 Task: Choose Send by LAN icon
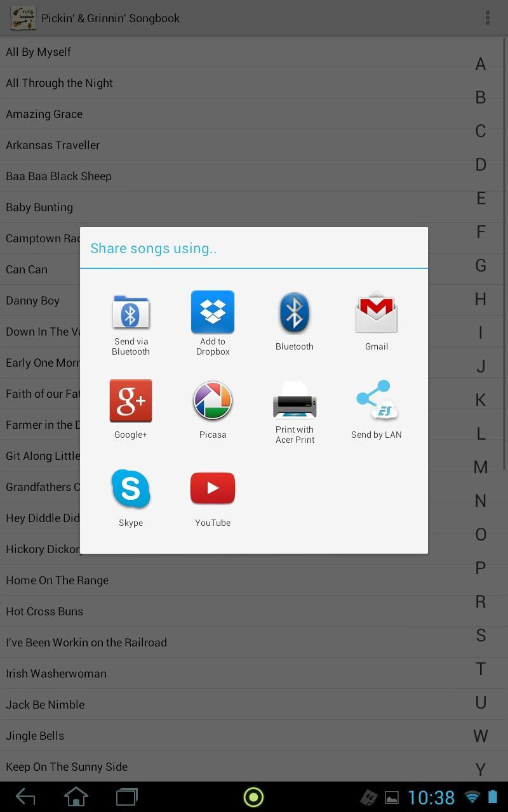point(377,409)
